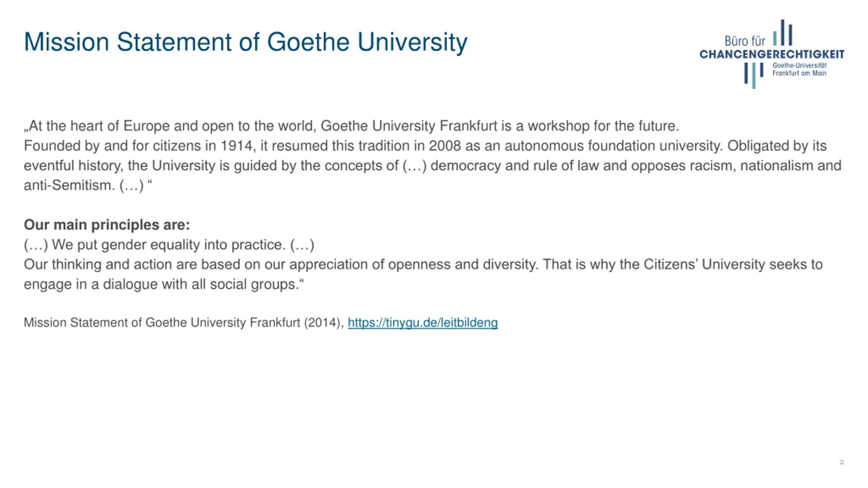Screen dimensions: 868x488
Task: Select the 'Büro für' logo text
Action: 745,41
